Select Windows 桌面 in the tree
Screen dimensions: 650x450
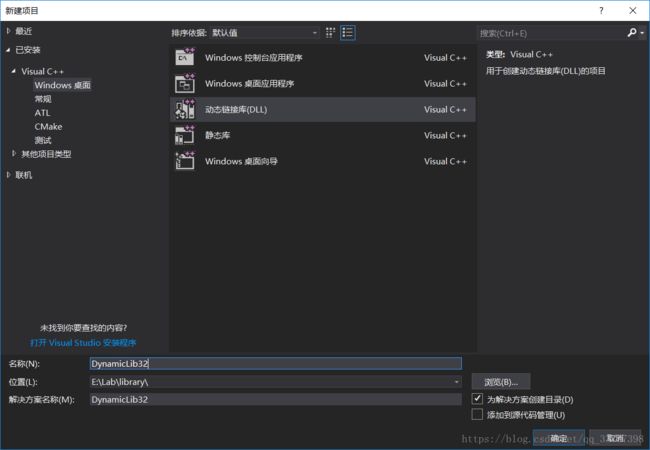(x=62, y=85)
